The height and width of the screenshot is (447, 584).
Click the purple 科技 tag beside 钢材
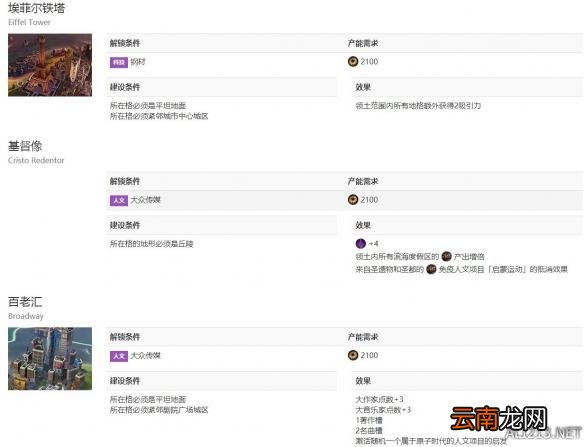click(x=119, y=62)
